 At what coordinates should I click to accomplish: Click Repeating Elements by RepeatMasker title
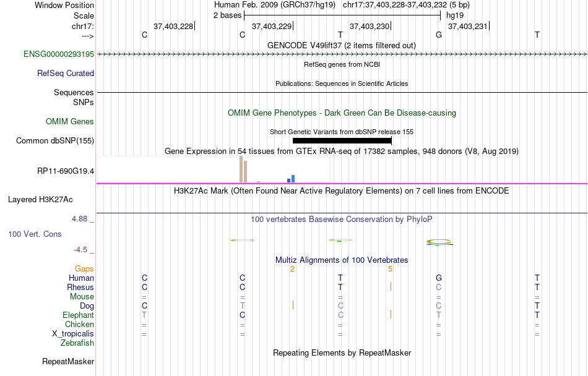tap(342, 352)
